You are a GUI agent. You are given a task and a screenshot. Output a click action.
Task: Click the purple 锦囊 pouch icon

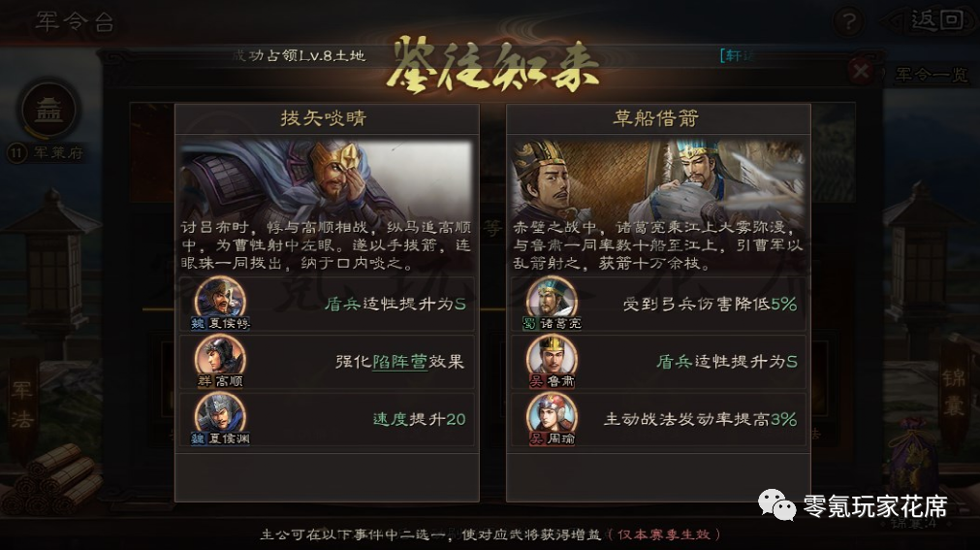tap(914, 458)
